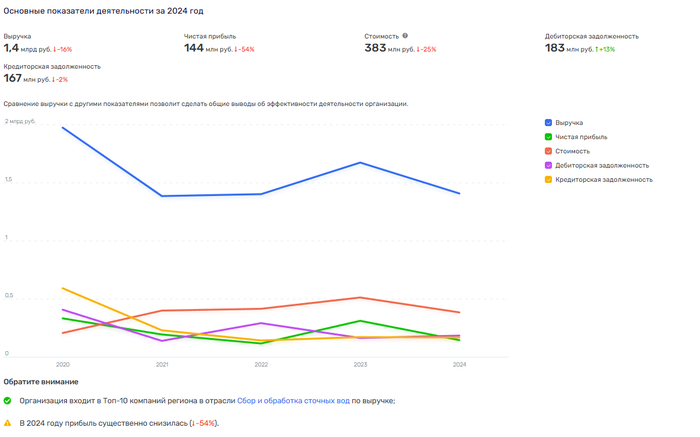Click the 183 млн руб. receivables value
Screen dimensions: 700x437
pyautogui.click(x=568, y=48)
